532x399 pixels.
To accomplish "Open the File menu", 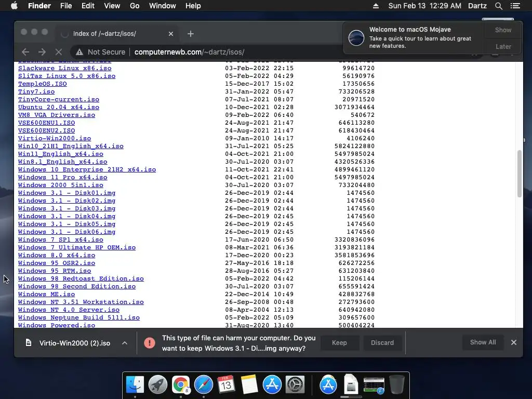I will (66, 6).
